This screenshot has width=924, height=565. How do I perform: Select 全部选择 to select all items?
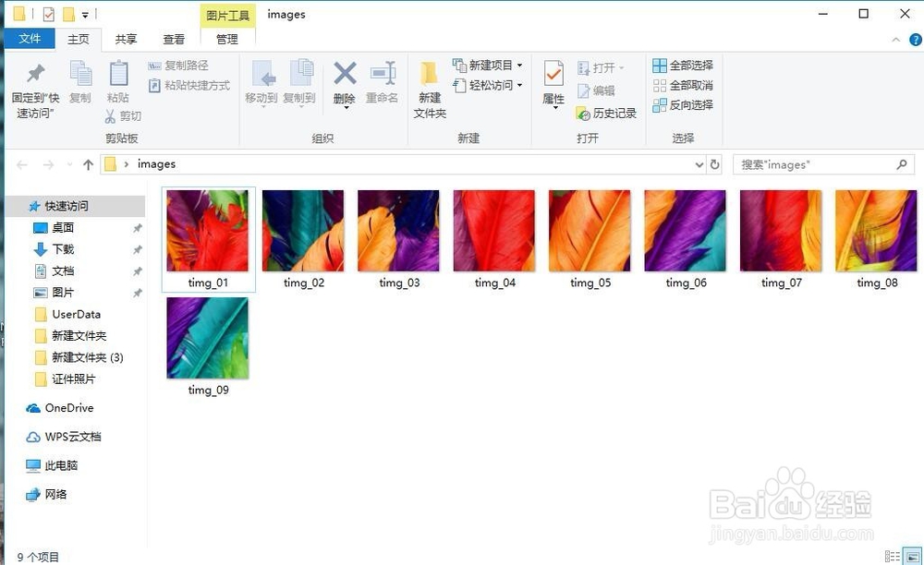682,66
